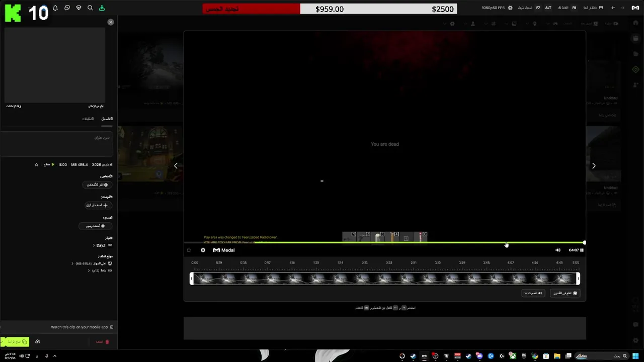Click the right trim handle of the timeline strip
The width and height of the screenshot is (644, 362).
[x=578, y=279]
